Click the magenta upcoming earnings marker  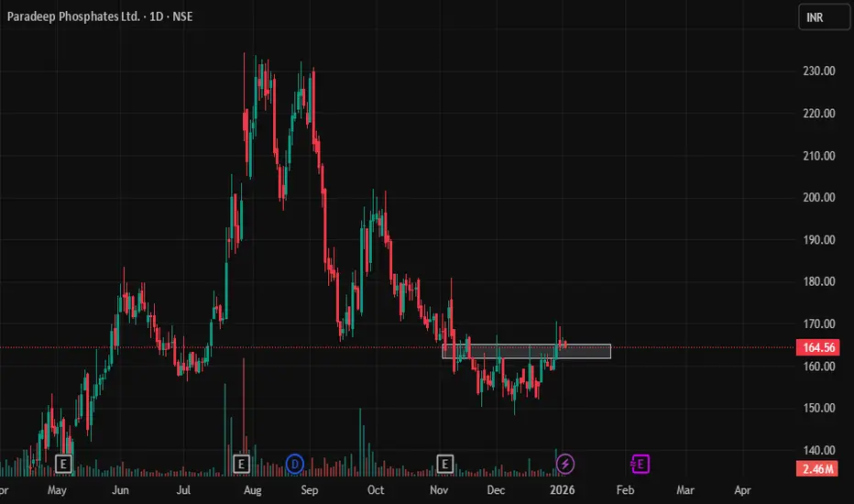tap(640, 465)
